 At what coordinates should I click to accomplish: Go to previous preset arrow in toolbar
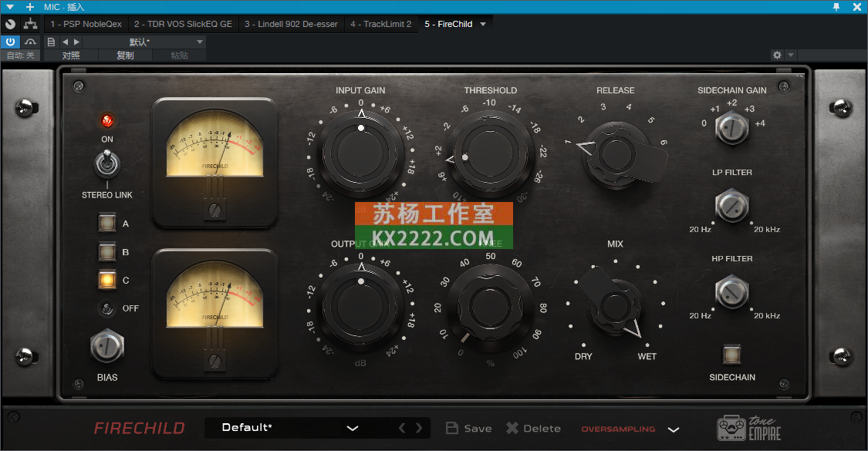pos(66,42)
